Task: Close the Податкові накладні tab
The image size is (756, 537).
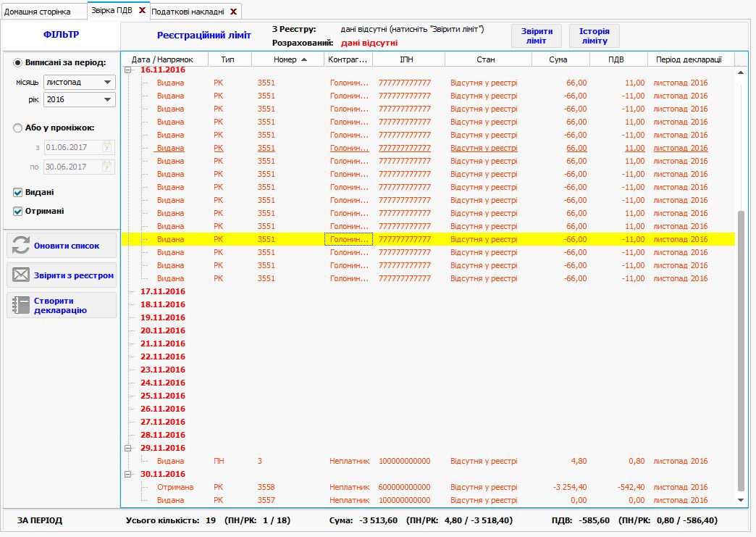Action: pos(233,12)
